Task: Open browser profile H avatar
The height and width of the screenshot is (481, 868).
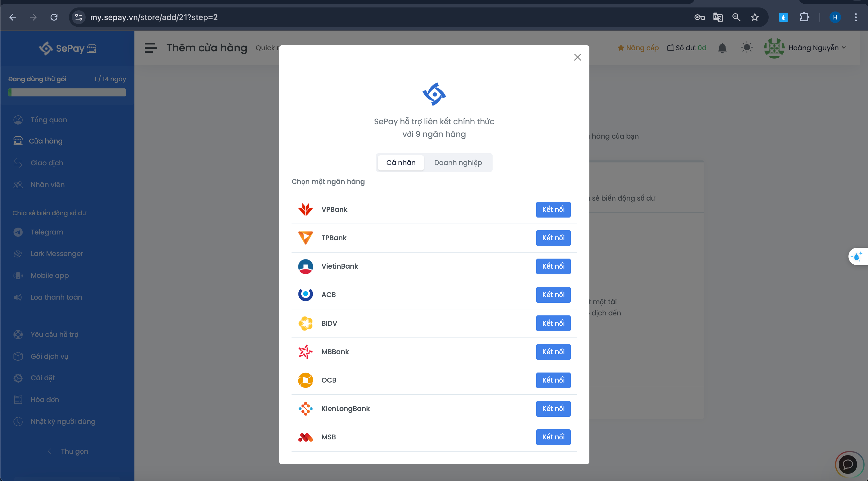Action: pyautogui.click(x=835, y=17)
